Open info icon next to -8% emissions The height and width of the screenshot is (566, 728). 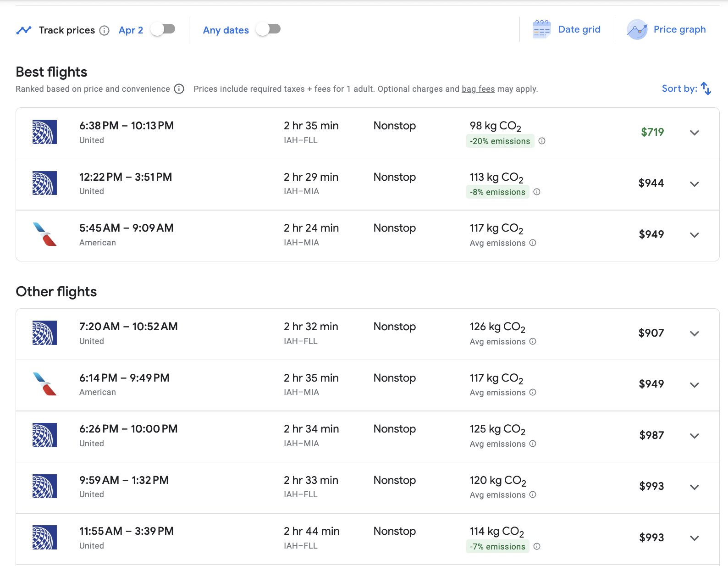[537, 192]
